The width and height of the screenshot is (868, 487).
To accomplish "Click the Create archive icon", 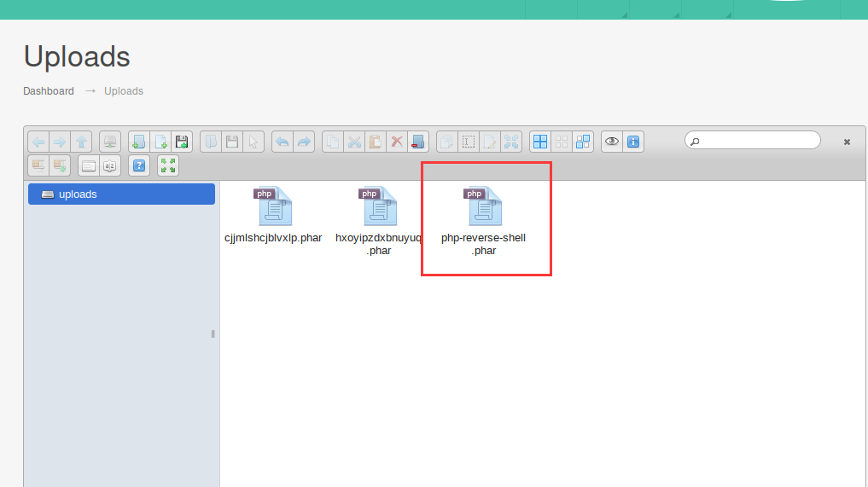I will click(60, 165).
